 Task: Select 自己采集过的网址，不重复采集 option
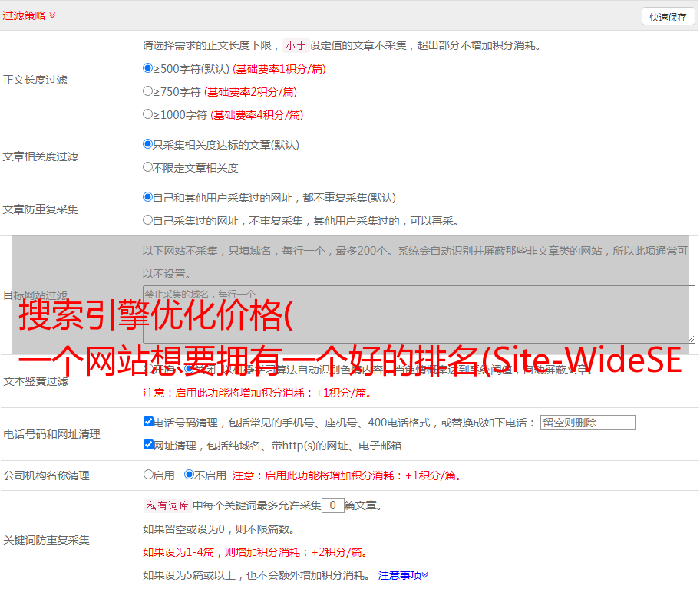pyautogui.click(x=147, y=219)
